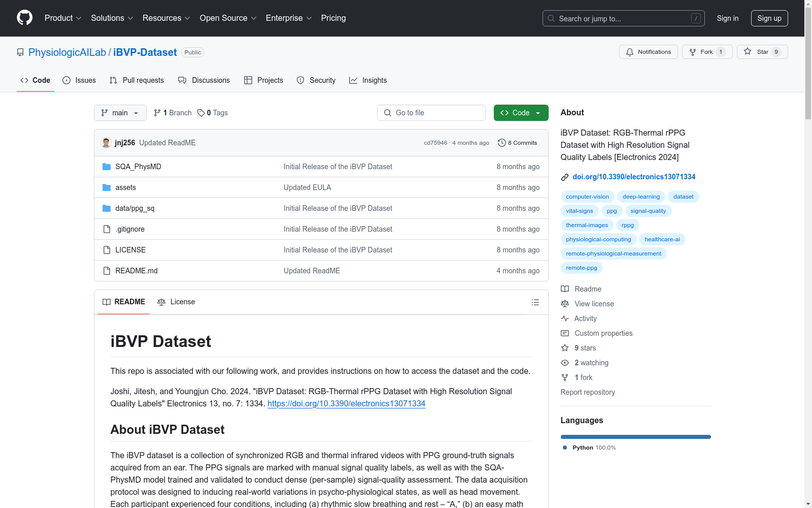Open the doi.org/10.3390/electronics13071334 sidebar link
Viewport: 812px width, 508px height.
[634, 177]
